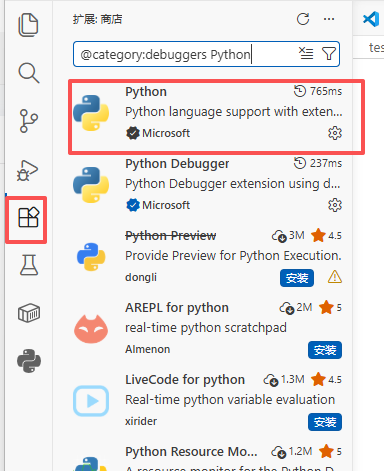Click the xirider publisher name
The image size is (384, 471).
141,421
